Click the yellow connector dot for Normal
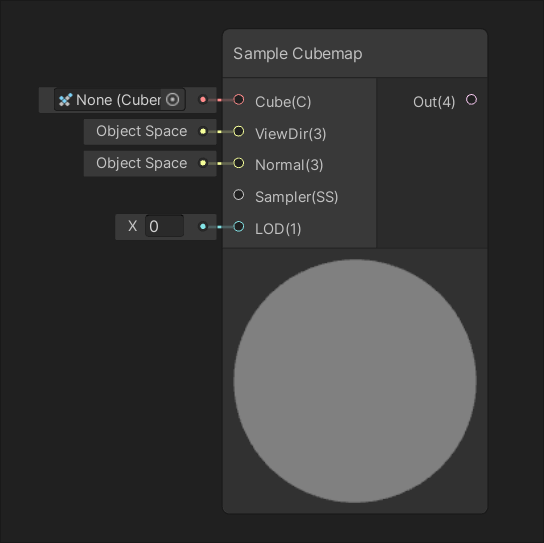The height and width of the screenshot is (543, 544). [203, 163]
